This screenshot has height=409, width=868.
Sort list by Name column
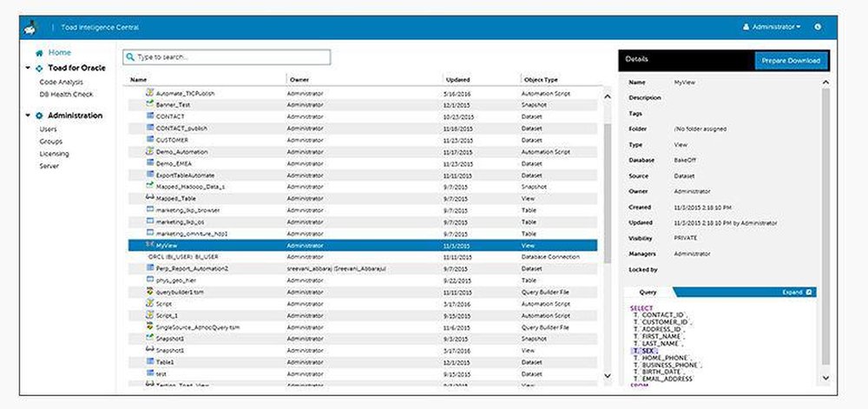tap(139, 80)
